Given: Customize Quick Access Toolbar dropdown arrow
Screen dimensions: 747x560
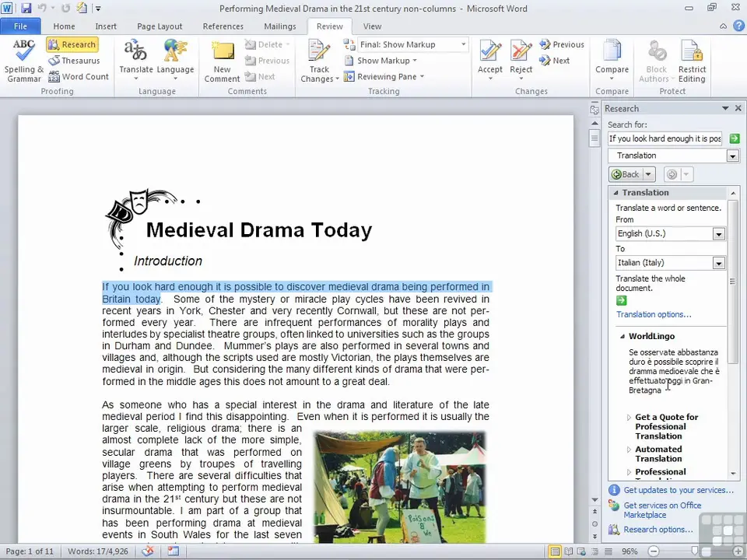Looking at the screenshot, I should [98, 9].
